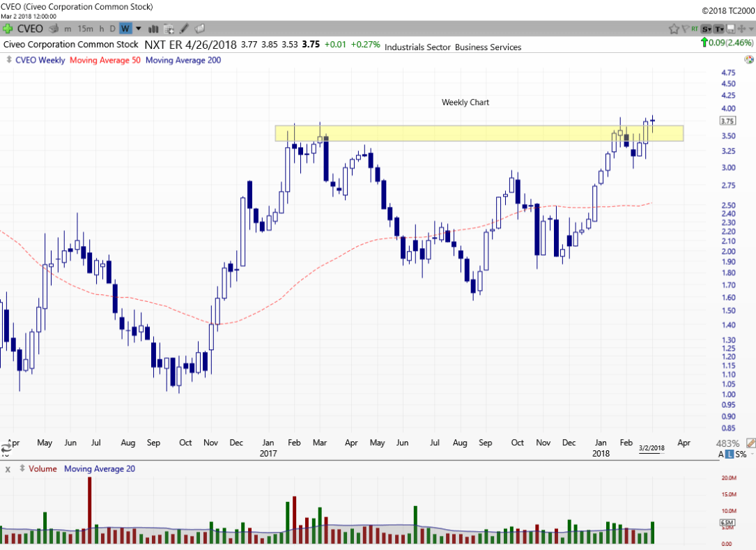
Task: Switch scale to Logarithmic with L button
Action: [x=731, y=454]
